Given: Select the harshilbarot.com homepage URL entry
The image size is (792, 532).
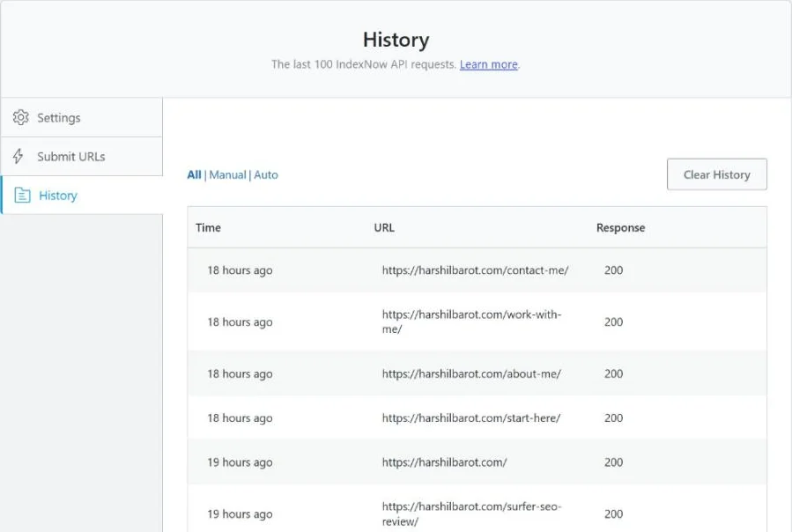Looking at the screenshot, I should (444, 462).
